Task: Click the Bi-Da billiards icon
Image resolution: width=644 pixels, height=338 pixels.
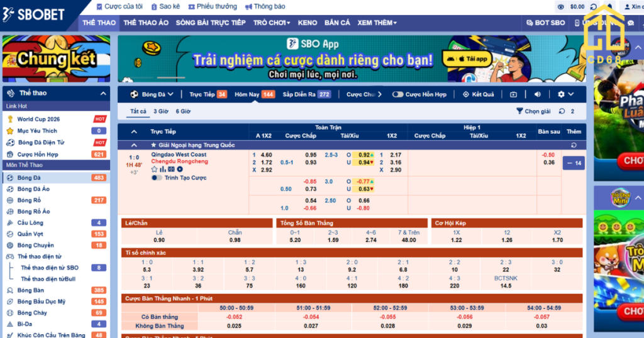Action: (10, 324)
